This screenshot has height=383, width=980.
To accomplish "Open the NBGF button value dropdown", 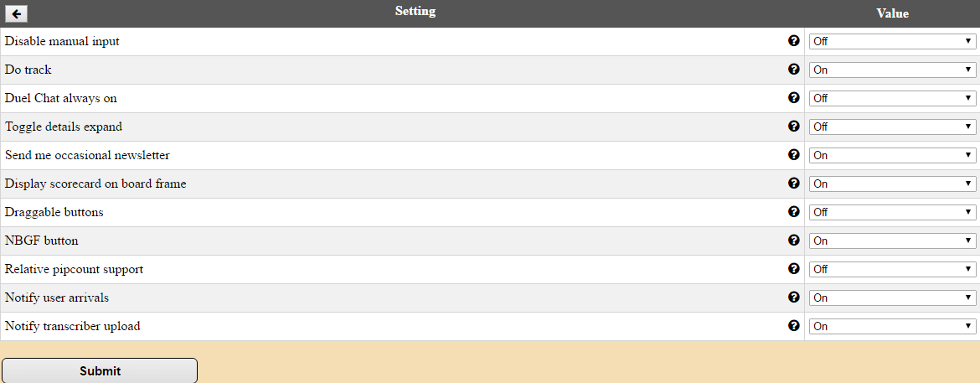I will pyautogui.click(x=892, y=241).
